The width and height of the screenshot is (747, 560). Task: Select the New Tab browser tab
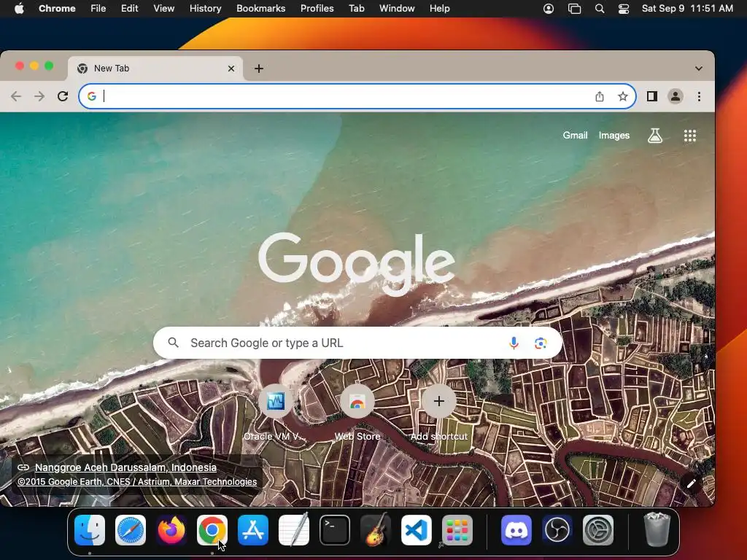click(x=155, y=69)
